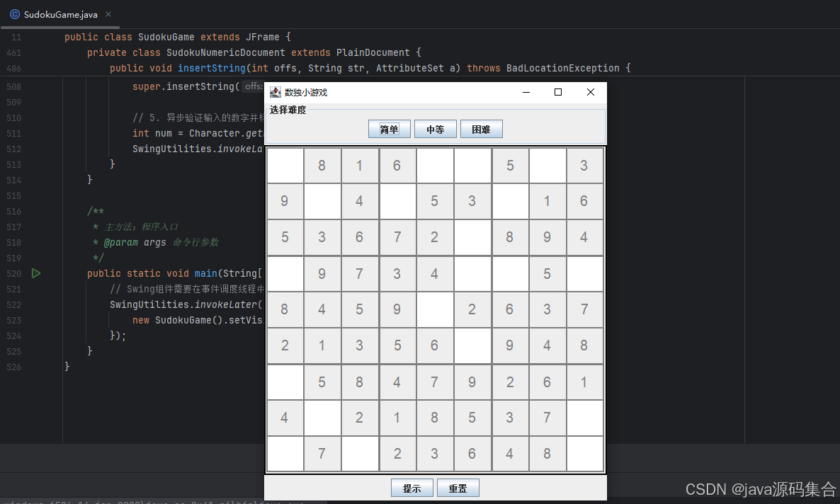
Task: Click 'public static void main' code line
Action: pyautogui.click(x=175, y=274)
